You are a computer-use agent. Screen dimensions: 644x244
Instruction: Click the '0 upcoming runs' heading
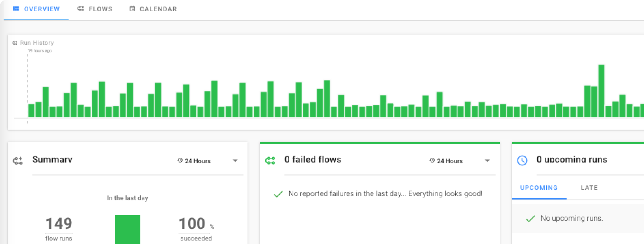click(x=572, y=159)
